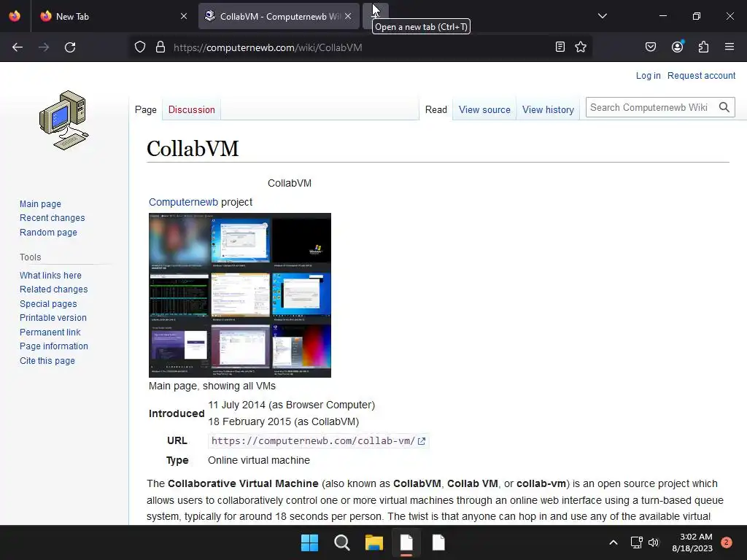Open What links here

point(50,275)
